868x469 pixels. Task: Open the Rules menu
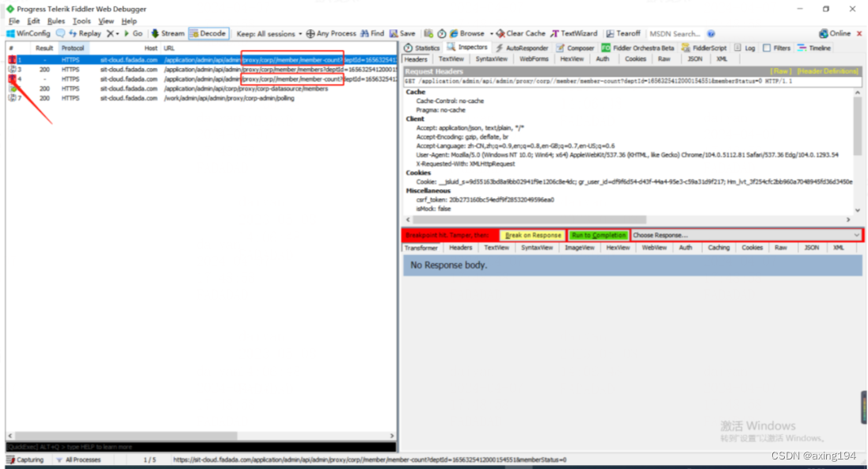(56, 21)
